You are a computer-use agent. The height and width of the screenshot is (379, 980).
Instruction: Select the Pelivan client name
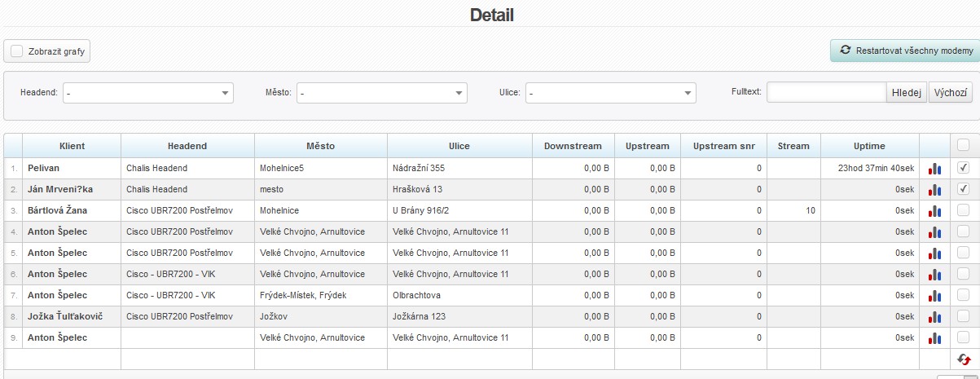click(43, 168)
